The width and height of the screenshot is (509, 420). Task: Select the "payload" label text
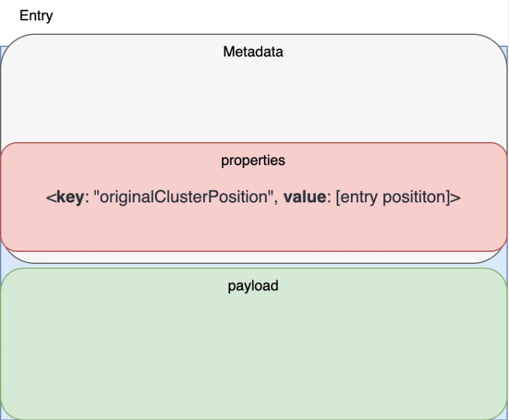(x=253, y=285)
